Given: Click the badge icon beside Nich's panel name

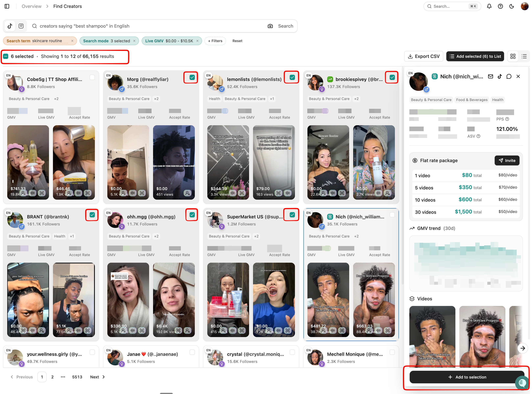Looking at the screenshot, I should (x=435, y=76).
